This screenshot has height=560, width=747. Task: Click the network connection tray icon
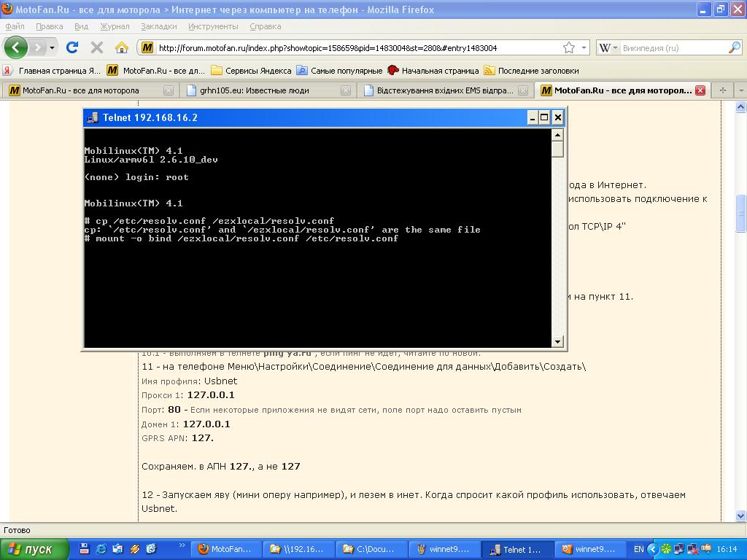(680, 550)
